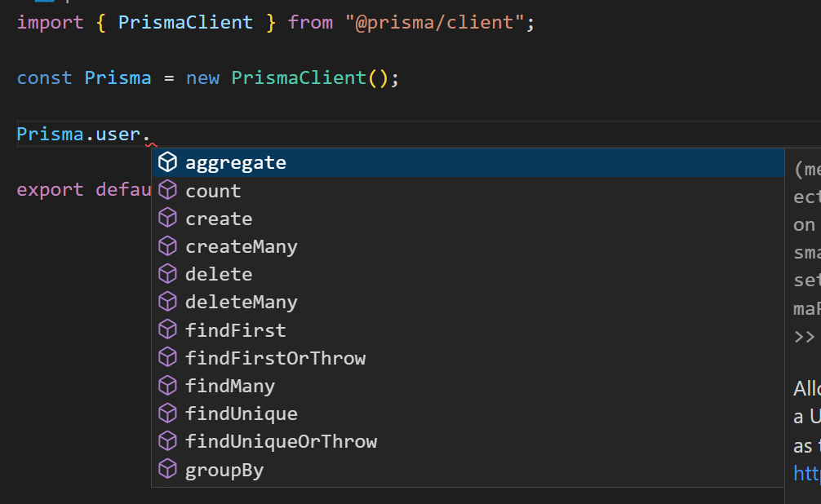This screenshot has height=504, width=821.
Task: Click the method icon next to deleteMany
Action: coord(167,302)
